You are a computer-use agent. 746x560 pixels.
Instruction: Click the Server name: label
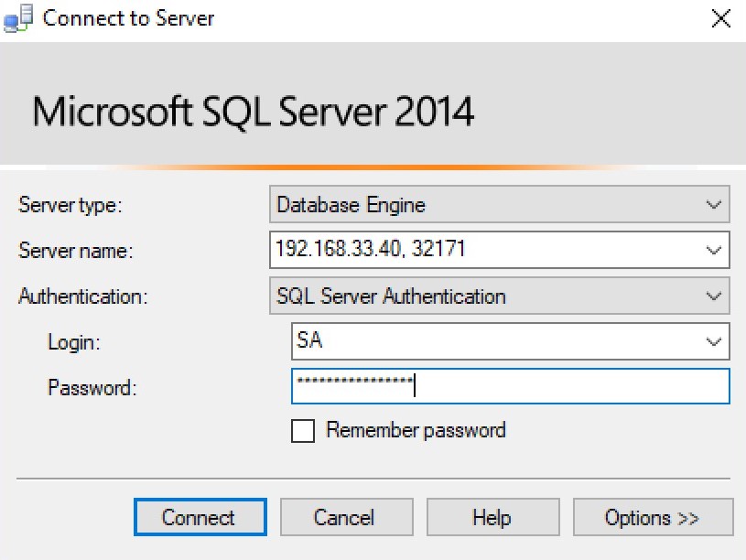[x=76, y=251]
